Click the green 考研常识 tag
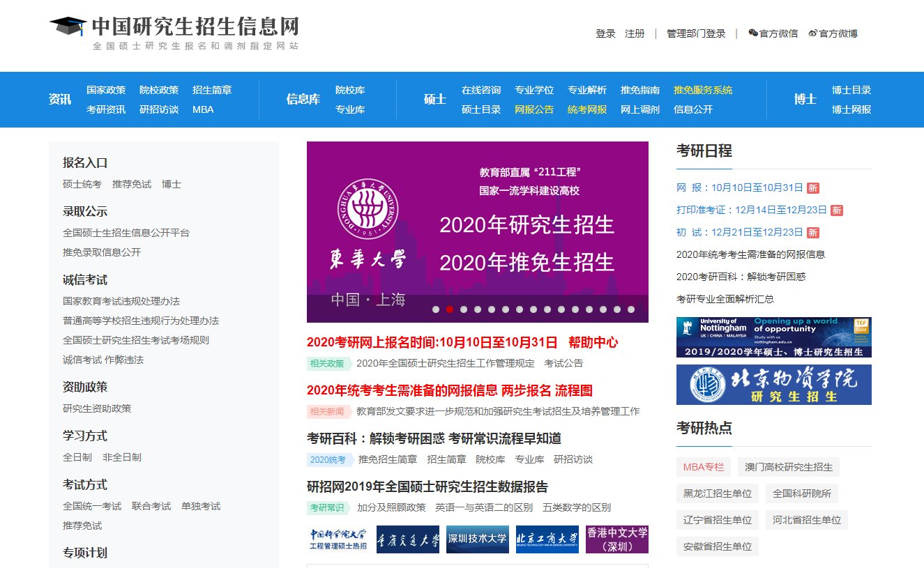Image resolution: width=924 pixels, height=568 pixels. click(328, 508)
